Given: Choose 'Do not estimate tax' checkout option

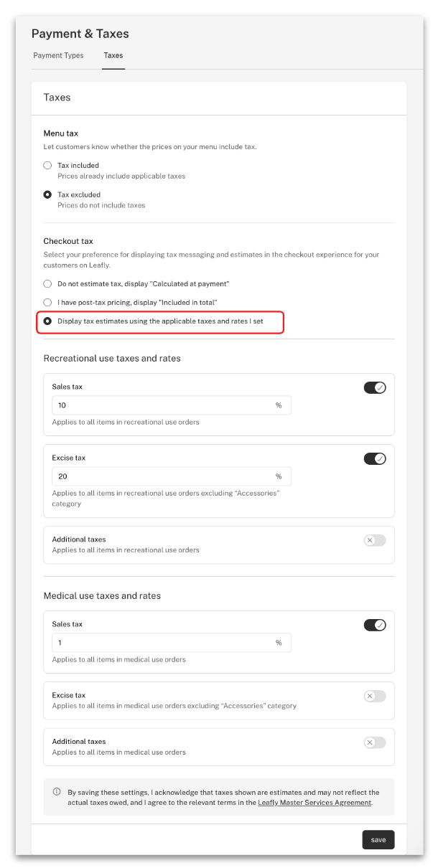Looking at the screenshot, I should pyautogui.click(x=47, y=283).
